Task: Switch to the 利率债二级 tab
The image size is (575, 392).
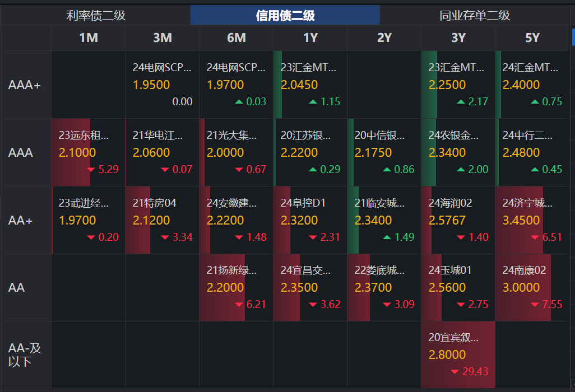Action: click(96, 15)
